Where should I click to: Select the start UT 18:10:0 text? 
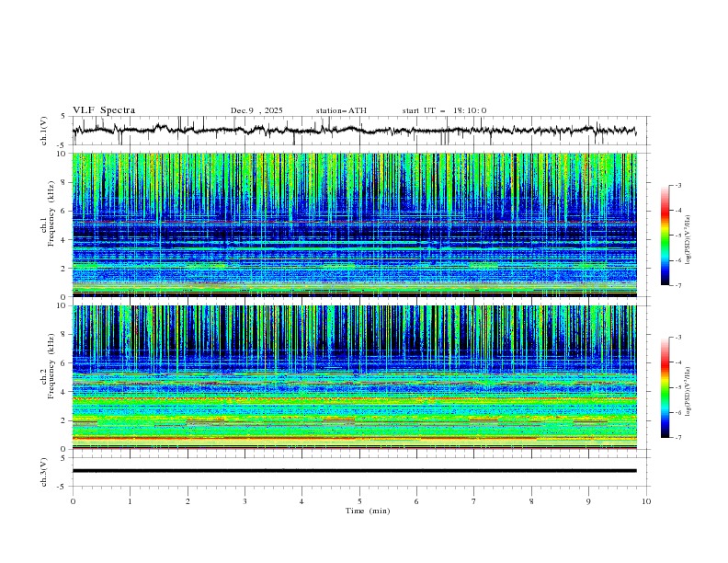(444, 110)
